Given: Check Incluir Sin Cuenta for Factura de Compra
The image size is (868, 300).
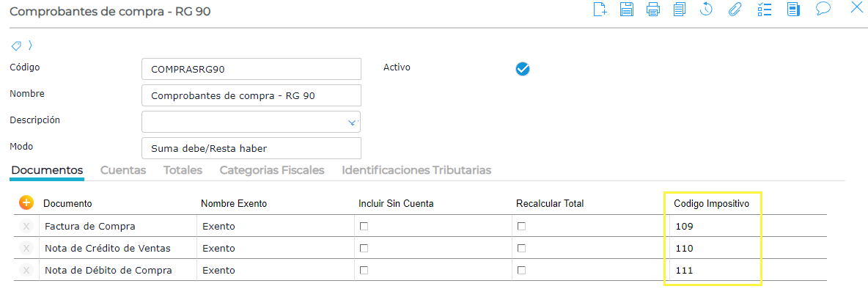Looking at the screenshot, I should coord(364,226).
